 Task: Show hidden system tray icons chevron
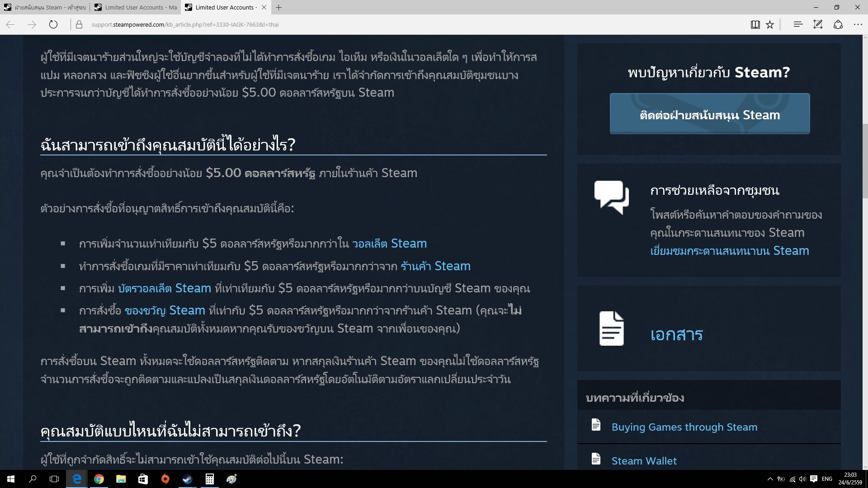coord(770,479)
